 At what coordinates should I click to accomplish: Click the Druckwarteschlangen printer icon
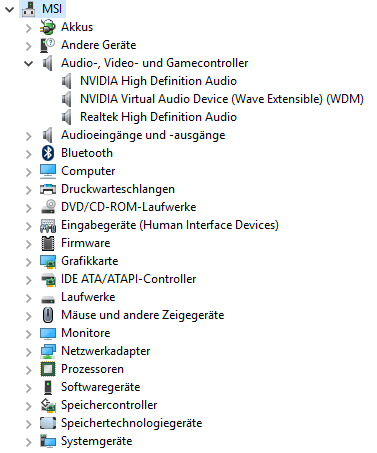click(x=48, y=189)
